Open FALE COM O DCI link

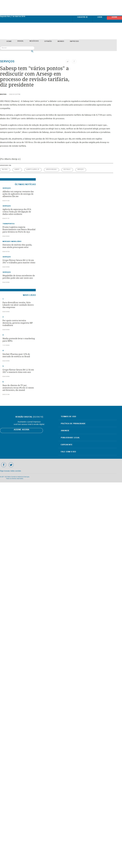[x=68, y=452]
